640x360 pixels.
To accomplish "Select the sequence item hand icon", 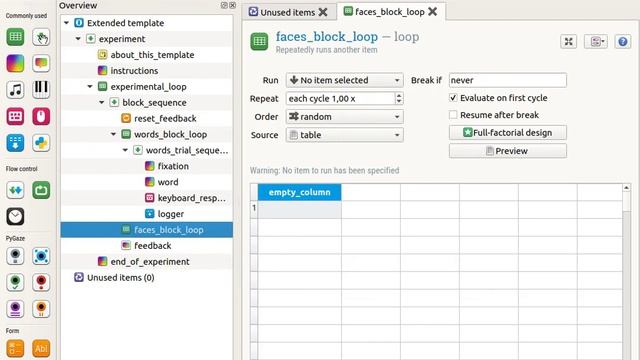I will (x=41, y=37).
